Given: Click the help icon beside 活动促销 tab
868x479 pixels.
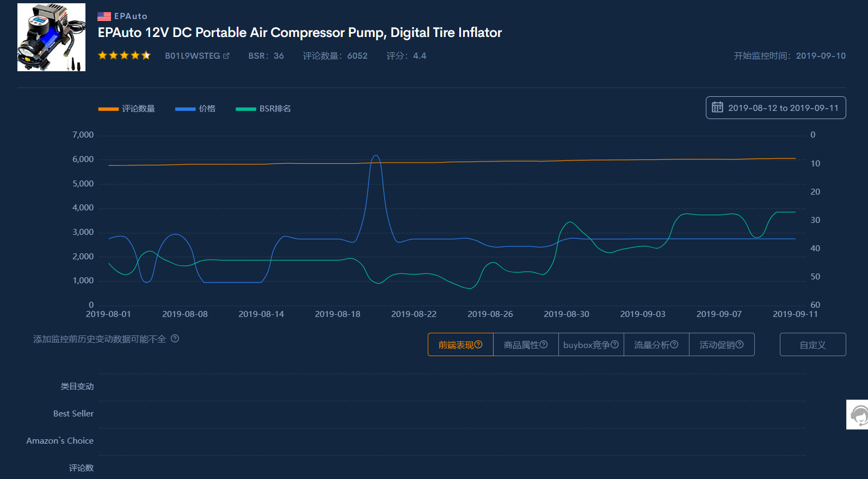Looking at the screenshot, I should [x=740, y=344].
